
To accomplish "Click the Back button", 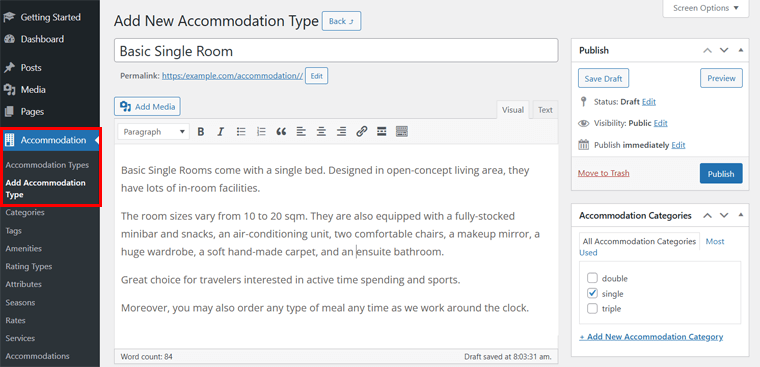I will [x=342, y=21].
